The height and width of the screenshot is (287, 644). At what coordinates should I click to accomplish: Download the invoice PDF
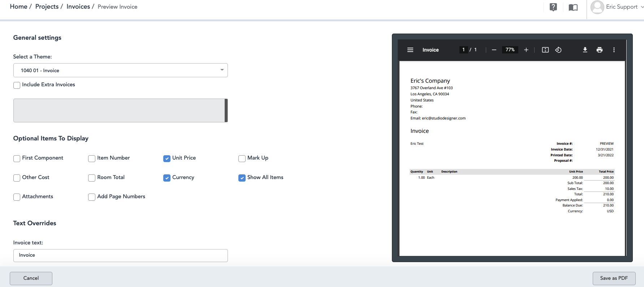point(585,50)
